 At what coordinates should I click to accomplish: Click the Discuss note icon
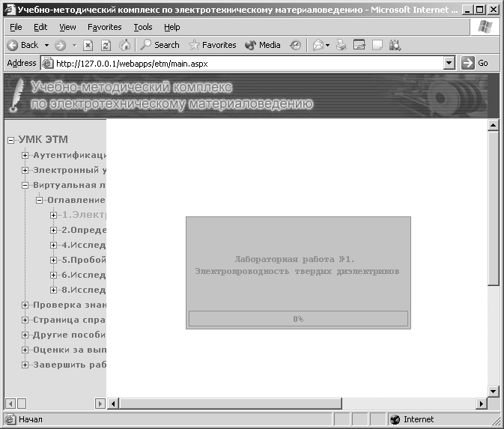click(377, 46)
